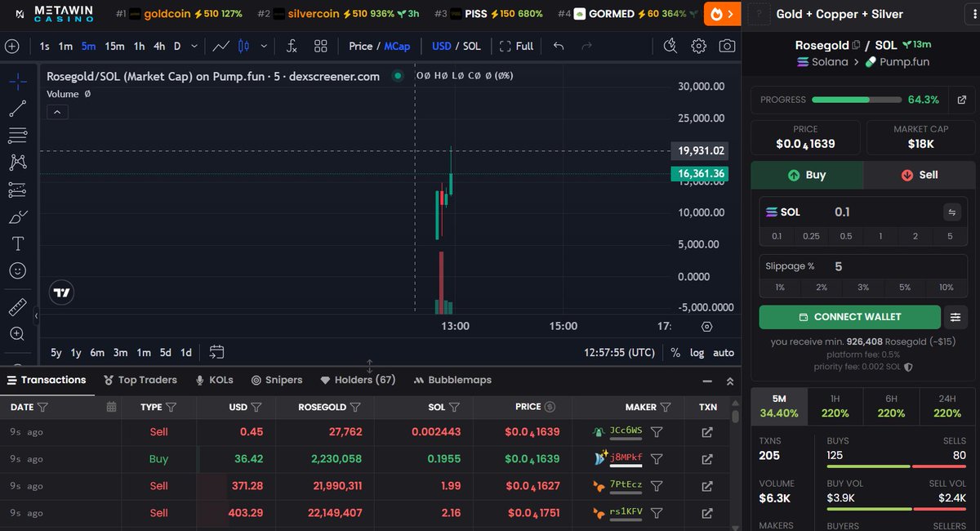
Task: Select the 1H stats period
Action: coord(835,406)
